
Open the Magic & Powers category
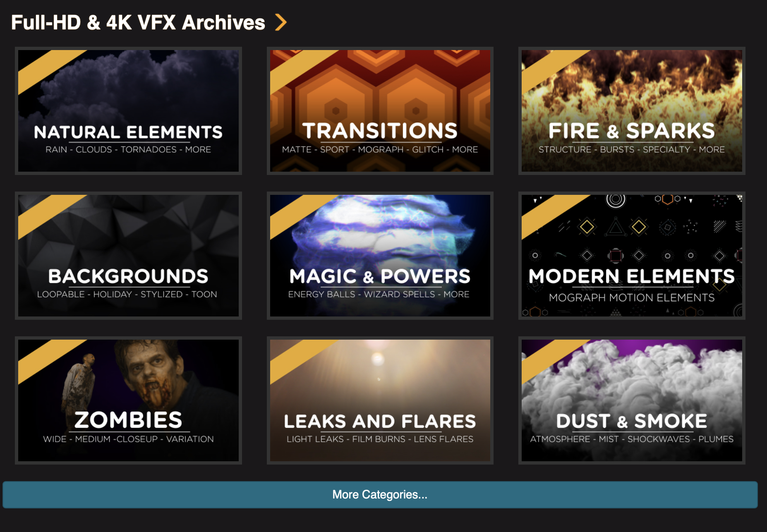point(380,256)
